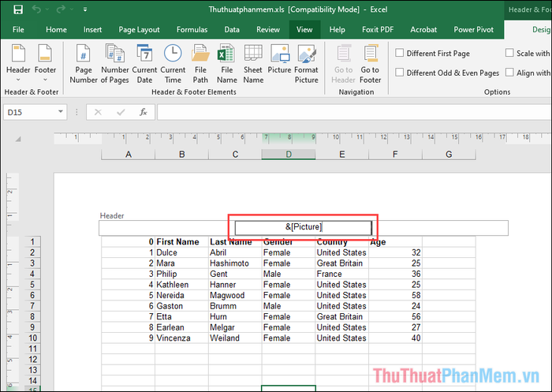This screenshot has height=392, width=552.
Task: Jump to footer with Go to Footer
Action: coord(371,62)
